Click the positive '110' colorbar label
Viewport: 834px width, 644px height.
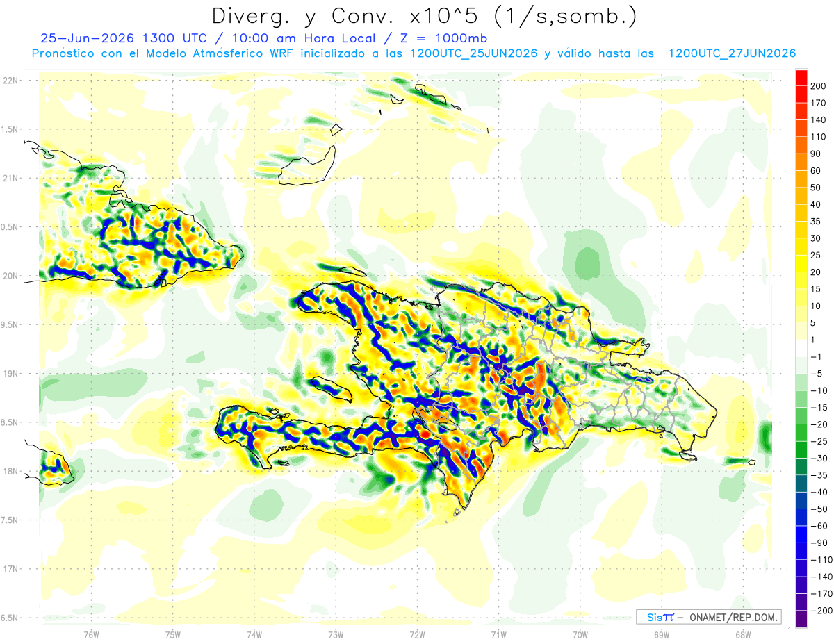coord(817,137)
